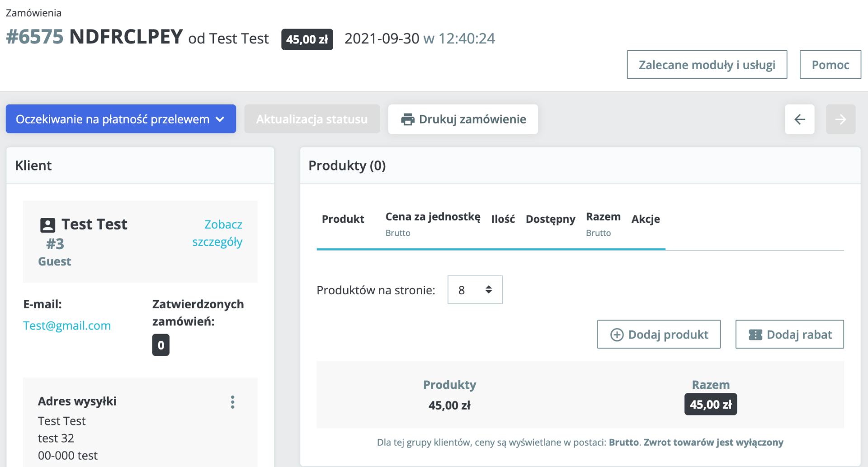
Task: Click the Pomoc button
Action: click(x=830, y=65)
